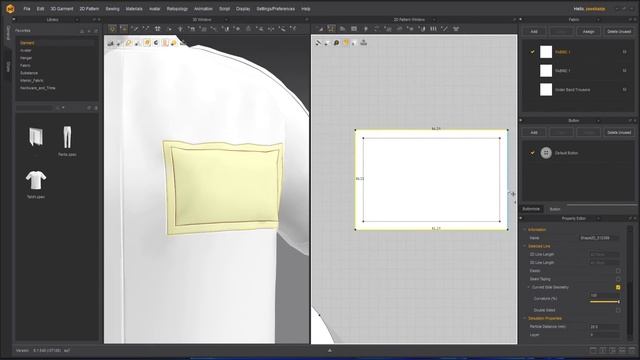Click the four-dot grid icon in the 3D toolbar
This screenshot has width=640, height=360.
pyautogui.click(x=158, y=29)
